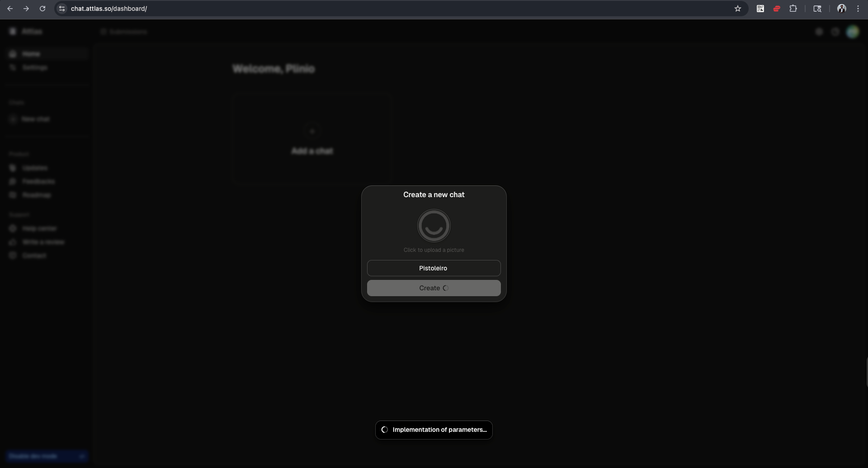Open the Chrome extensions puzzle icon

click(x=793, y=9)
